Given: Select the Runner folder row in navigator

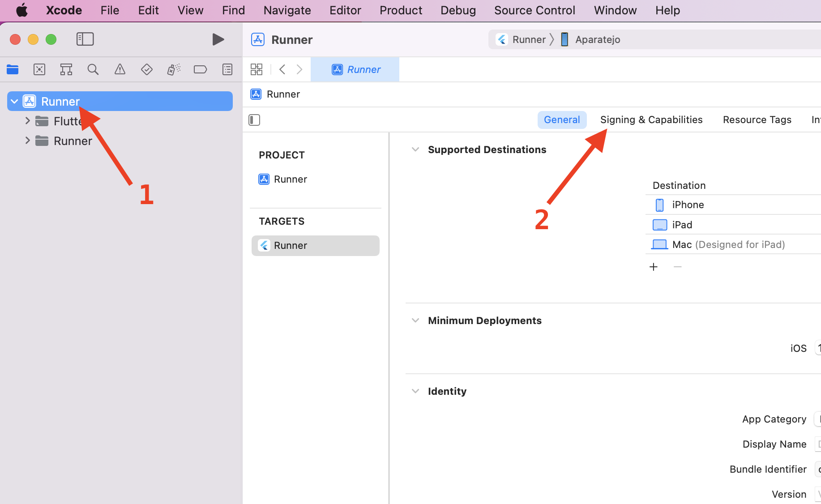Looking at the screenshot, I should [x=120, y=141].
